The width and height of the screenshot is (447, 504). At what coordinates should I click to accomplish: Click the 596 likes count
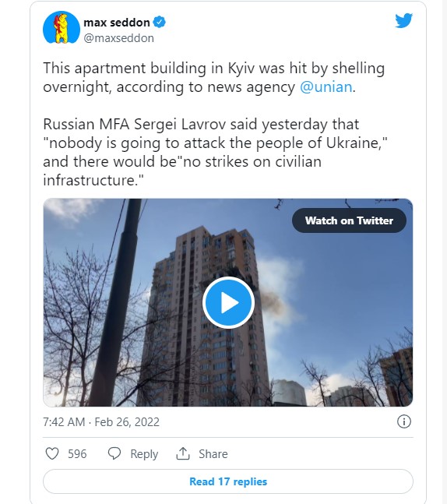tap(77, 454)
